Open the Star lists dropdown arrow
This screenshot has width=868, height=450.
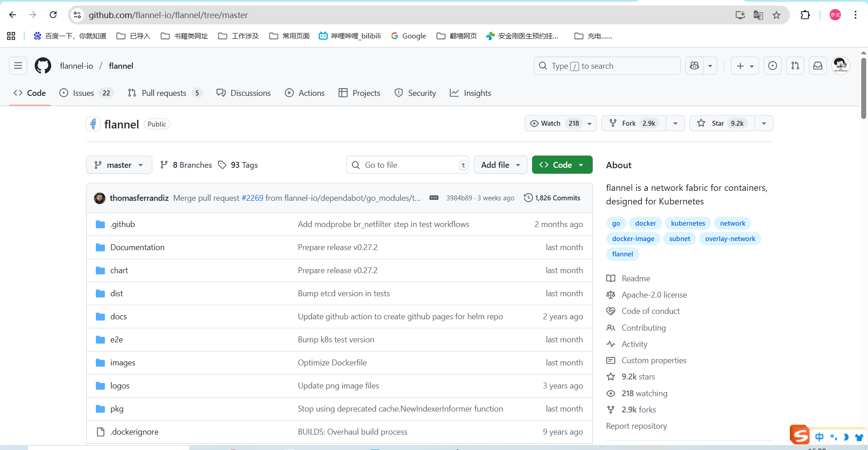(x=764, y=123)
